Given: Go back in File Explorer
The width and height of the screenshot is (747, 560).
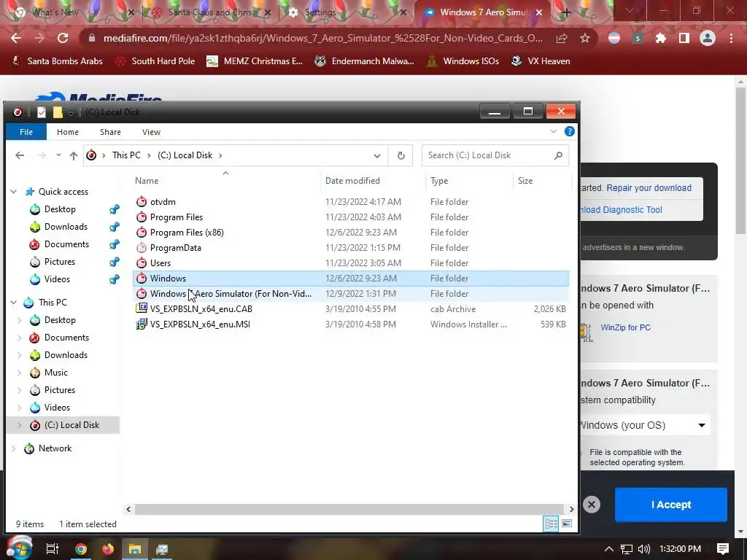Looking at the screenshot, I should (x=20, y=155).
